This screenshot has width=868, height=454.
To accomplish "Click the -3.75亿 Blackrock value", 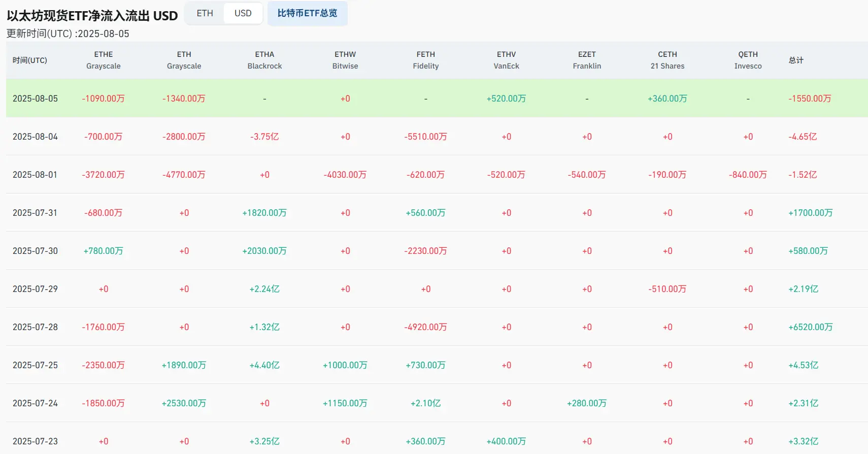I will [x=264, y=137].
